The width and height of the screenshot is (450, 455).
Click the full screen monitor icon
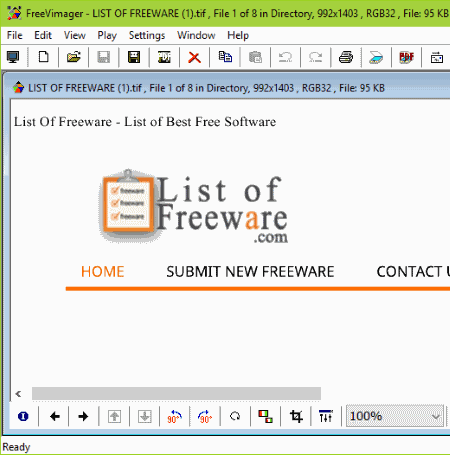pyautogui.click(x=13, y=57)
